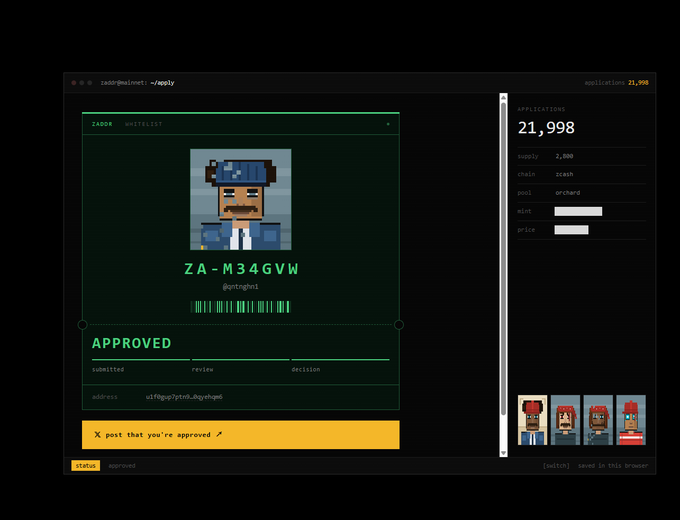
Task: Click the title bar path ~/apply
Action: [x=162, y=83]
